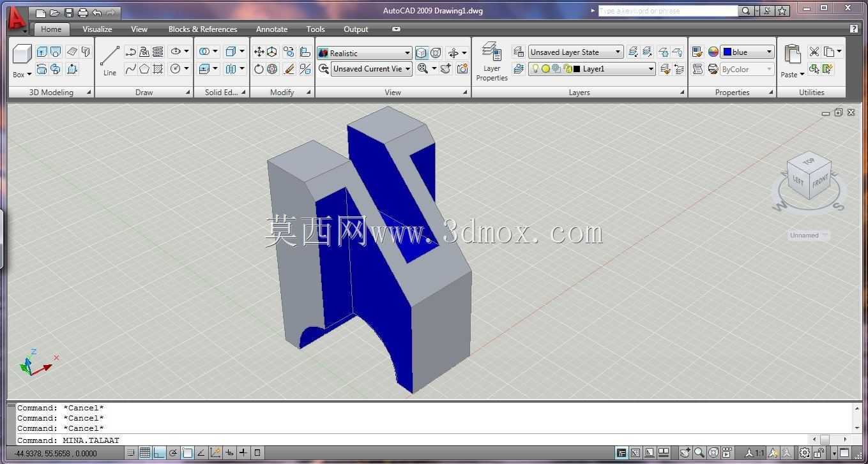Click the annotation scale 1:1 button

(755, 453)
